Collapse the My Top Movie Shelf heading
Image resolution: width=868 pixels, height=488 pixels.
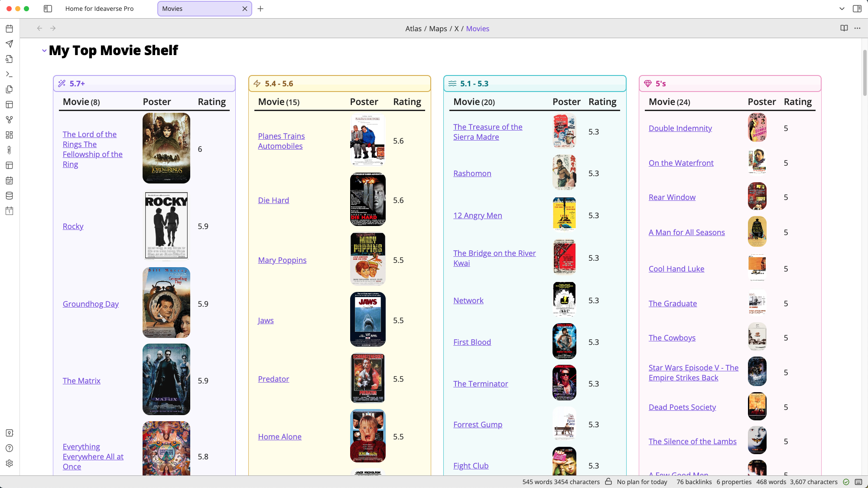(x=44, y=51)
